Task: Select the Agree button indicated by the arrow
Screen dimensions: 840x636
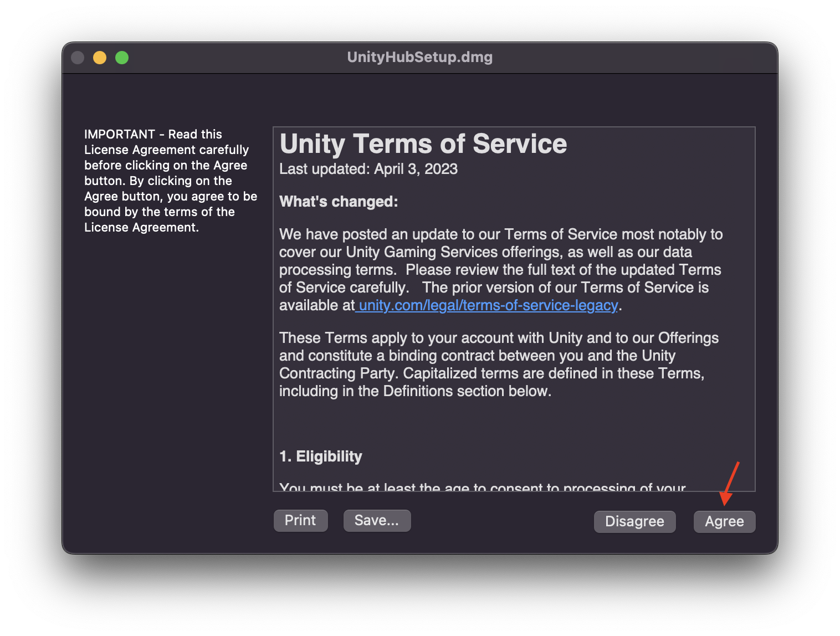Action: click(724, 521)
